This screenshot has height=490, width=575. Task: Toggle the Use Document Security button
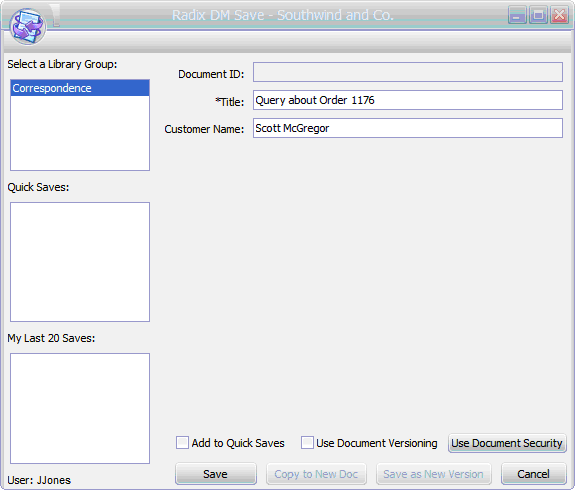(x=507, y=443)
